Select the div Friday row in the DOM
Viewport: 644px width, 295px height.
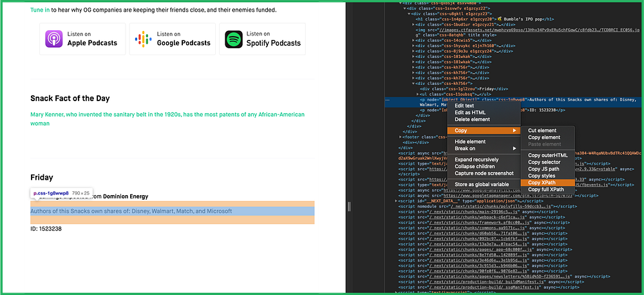tap(464, 89)
